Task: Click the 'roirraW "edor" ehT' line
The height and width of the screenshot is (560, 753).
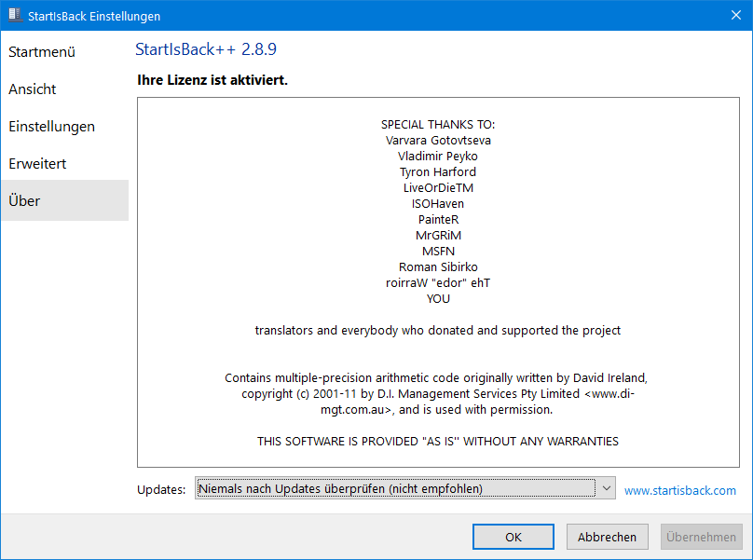Action: 438,283
